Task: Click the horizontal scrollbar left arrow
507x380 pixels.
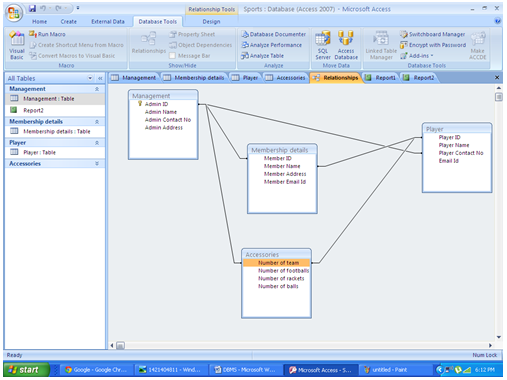Action: point(112,345)
